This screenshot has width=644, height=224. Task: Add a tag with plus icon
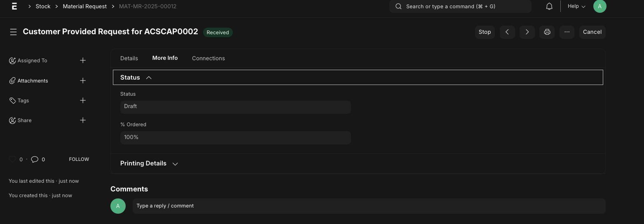[x=83, y=100]
